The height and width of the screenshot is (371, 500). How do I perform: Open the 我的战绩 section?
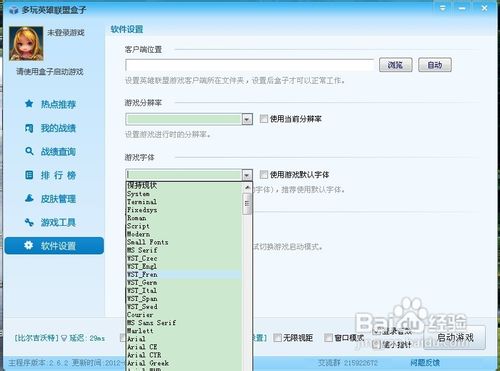pyautogui.click(x=58, y=128)
